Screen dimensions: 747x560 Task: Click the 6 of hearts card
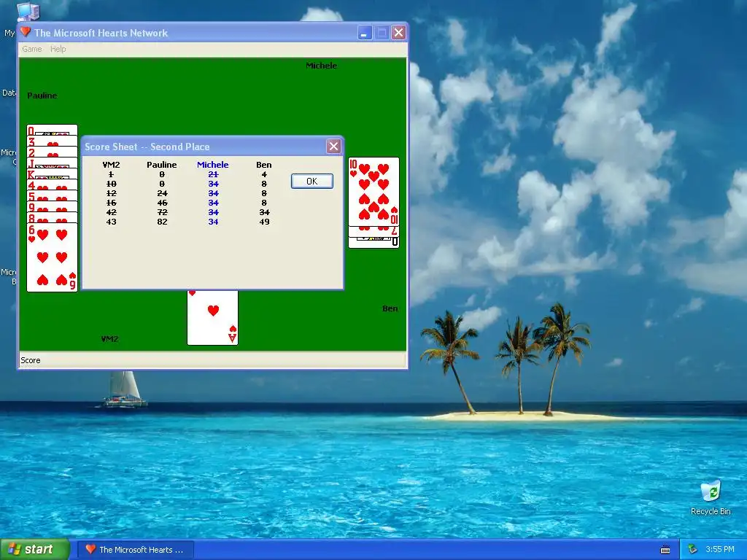click(52, 257)
